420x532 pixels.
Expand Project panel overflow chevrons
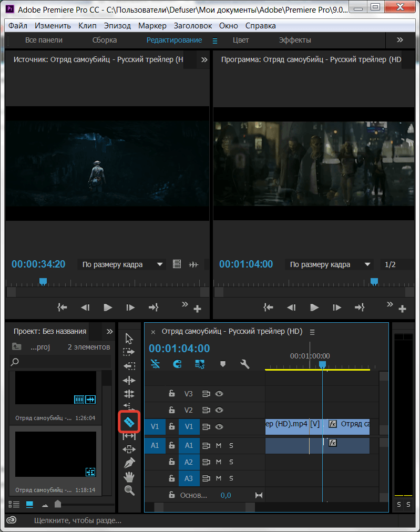(x=109, y=332)
